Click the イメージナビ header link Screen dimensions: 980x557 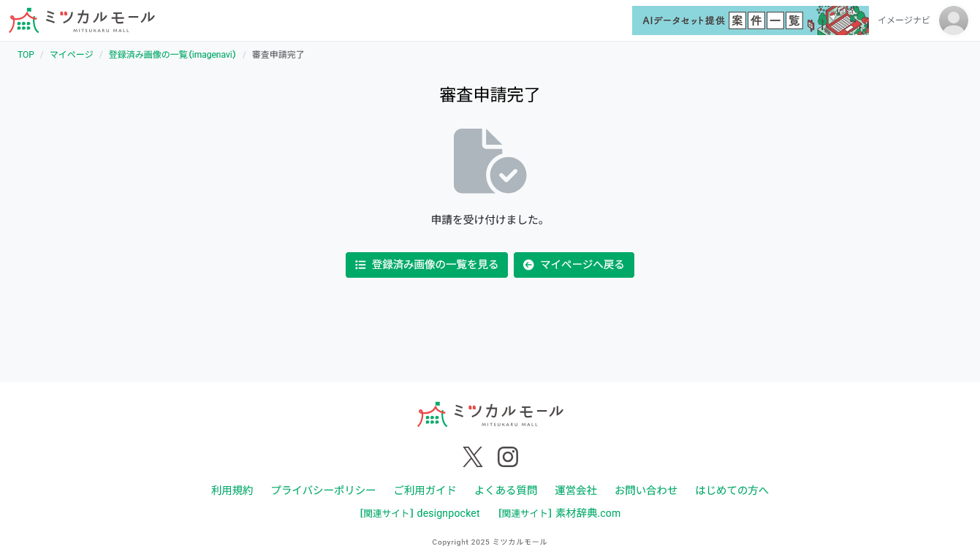tap(903, 20)
